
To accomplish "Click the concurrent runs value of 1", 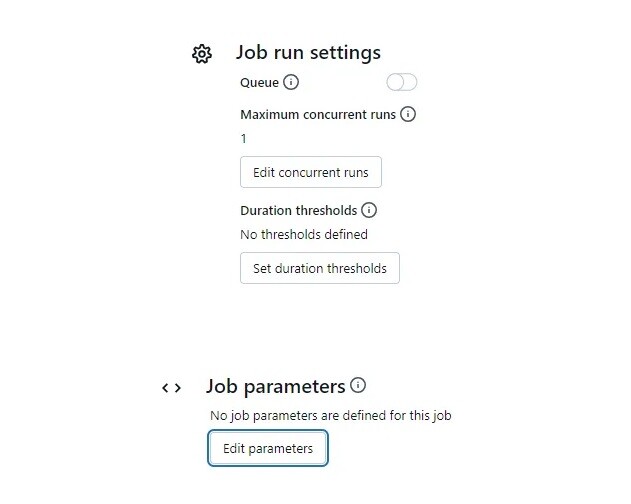I will coord(243,138).
